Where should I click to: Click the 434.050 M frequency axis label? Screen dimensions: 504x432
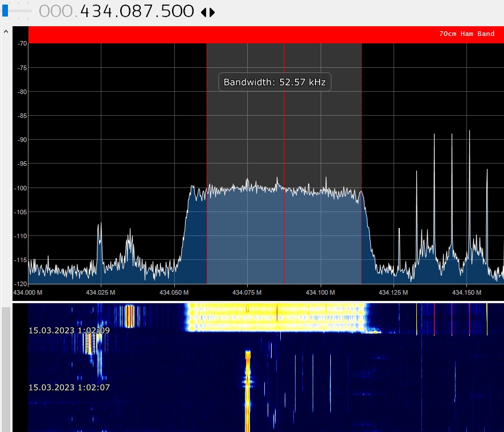pos(174,292)
